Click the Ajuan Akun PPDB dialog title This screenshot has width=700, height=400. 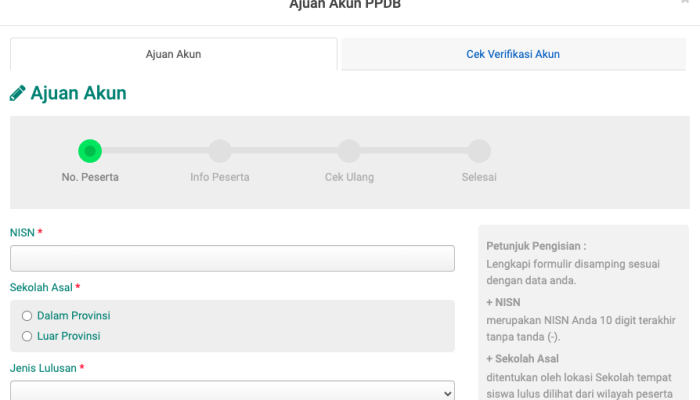(x=345, y=4)
